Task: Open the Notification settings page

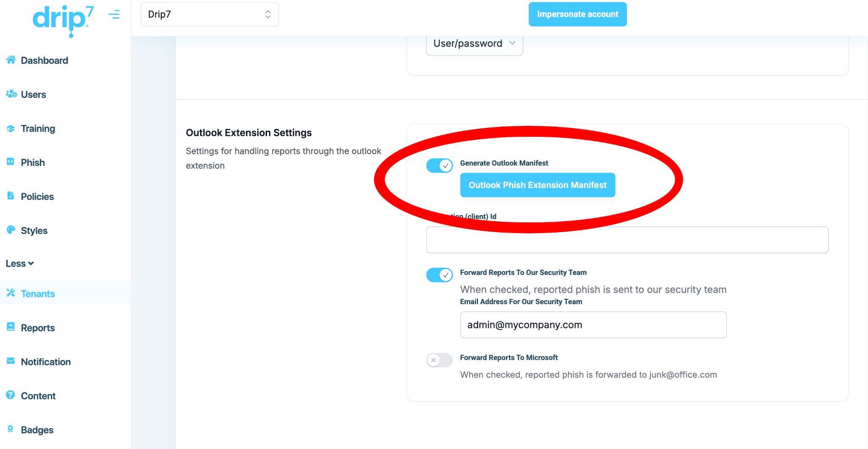Action: pos(46,362)
